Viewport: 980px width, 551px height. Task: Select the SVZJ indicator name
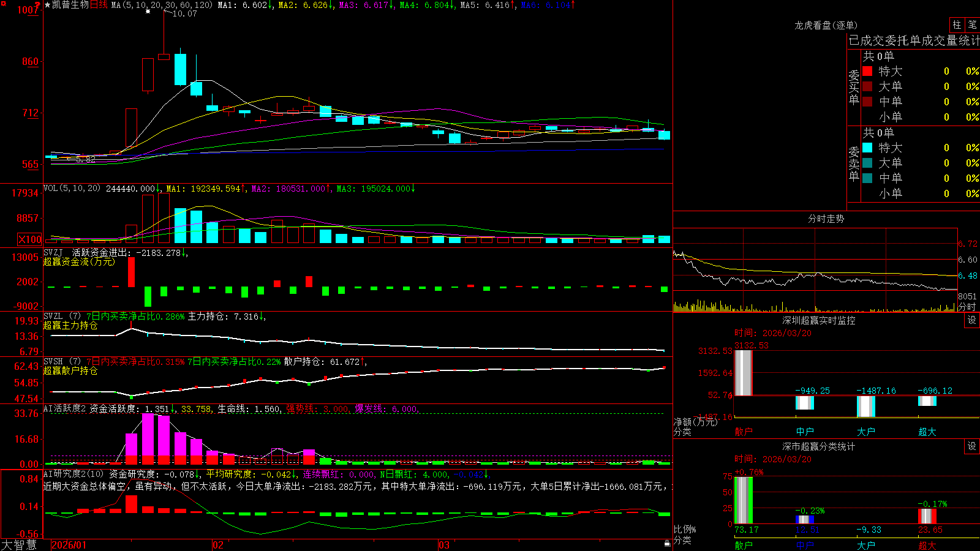pyautogui.click(x=53, y=252)
